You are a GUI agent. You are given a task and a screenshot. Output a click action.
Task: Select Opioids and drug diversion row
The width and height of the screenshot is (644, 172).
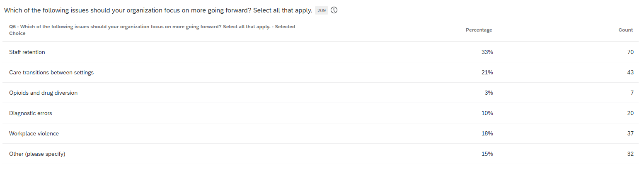click(x=322, y=93)
